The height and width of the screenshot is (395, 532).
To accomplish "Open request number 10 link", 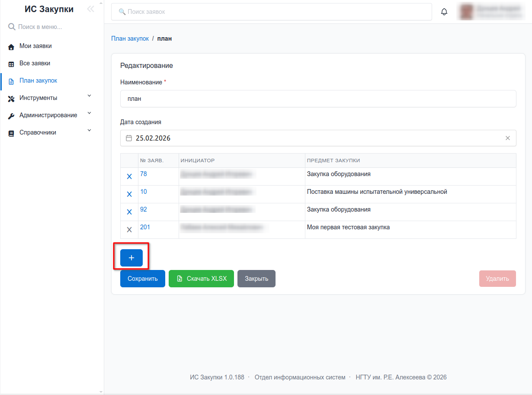I will (x=144, y=192).
